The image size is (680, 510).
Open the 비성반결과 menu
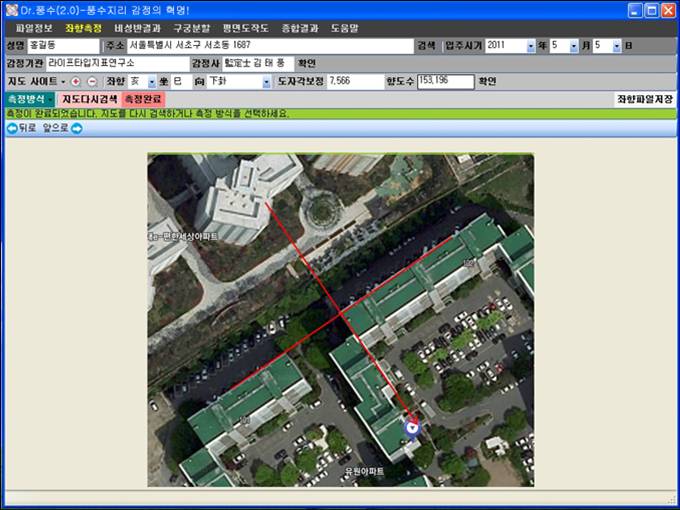point(137,29)
